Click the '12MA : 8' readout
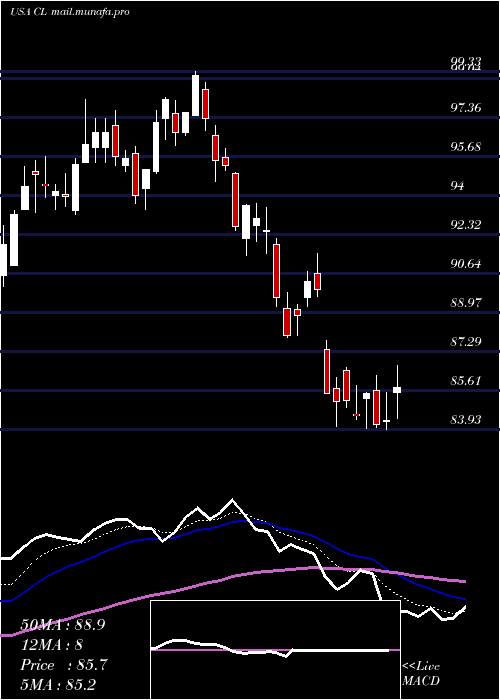Image resolution: width=500 pixels, height=700 pixels. tap(52, 645)
